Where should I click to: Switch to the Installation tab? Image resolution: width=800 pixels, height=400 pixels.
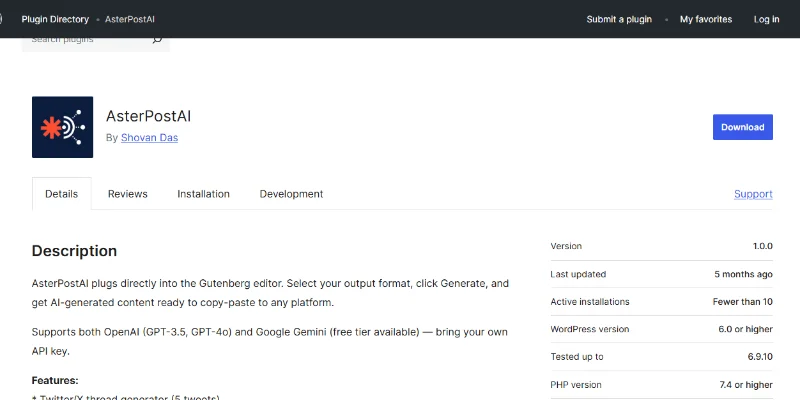coord(204,194)
